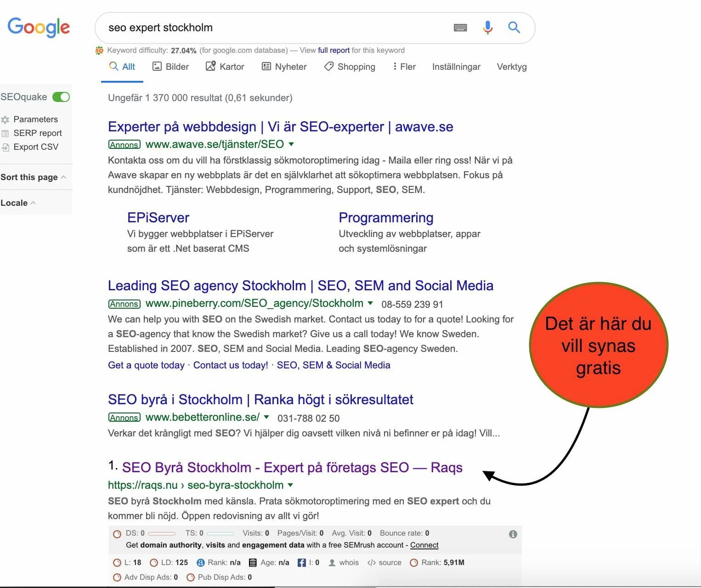Open dropdown arrow next to awave.se URL
The height and width of the screenshot is (588, 701).
pos(291,144)
